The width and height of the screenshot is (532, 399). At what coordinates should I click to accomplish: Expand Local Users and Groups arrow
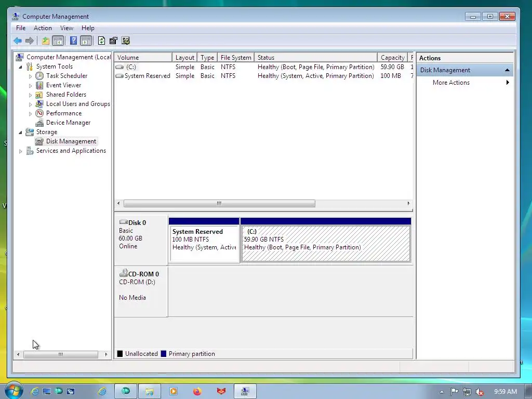coord(30,104)
